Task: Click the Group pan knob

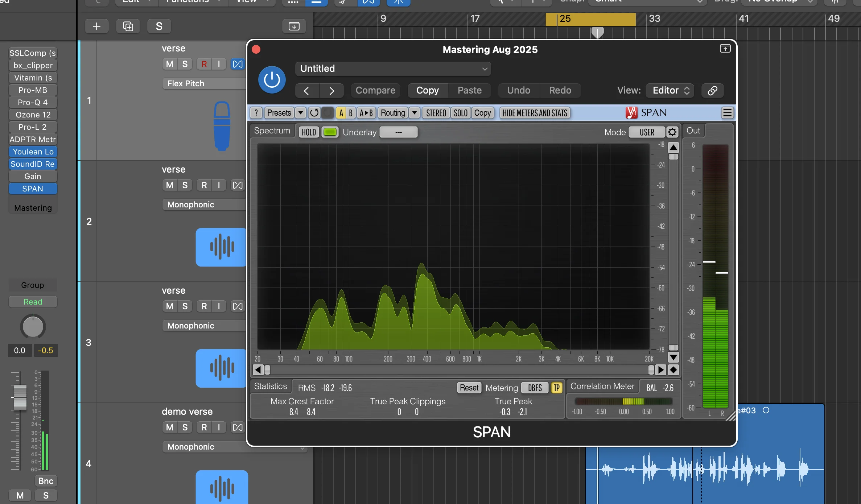Action: pos(33,326)
